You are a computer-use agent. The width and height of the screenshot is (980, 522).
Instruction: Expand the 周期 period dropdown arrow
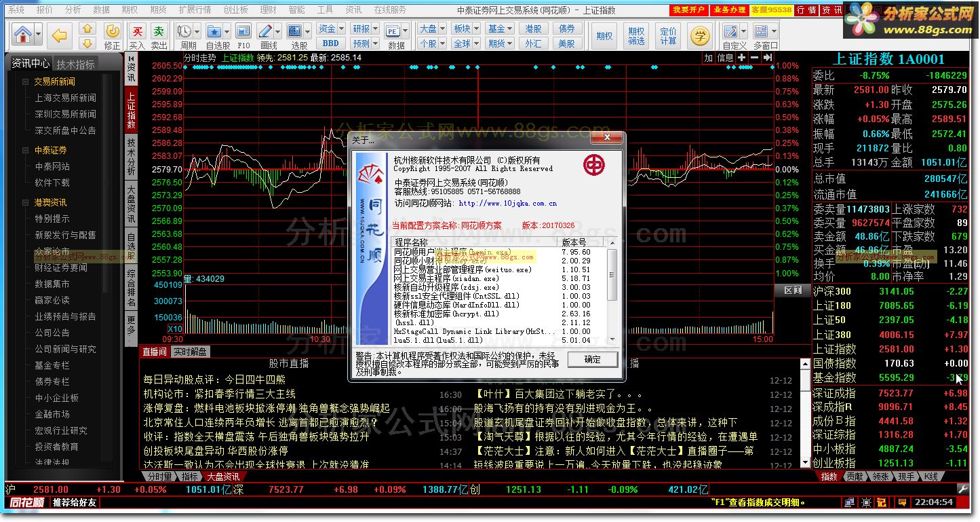(x=196, y=31)
